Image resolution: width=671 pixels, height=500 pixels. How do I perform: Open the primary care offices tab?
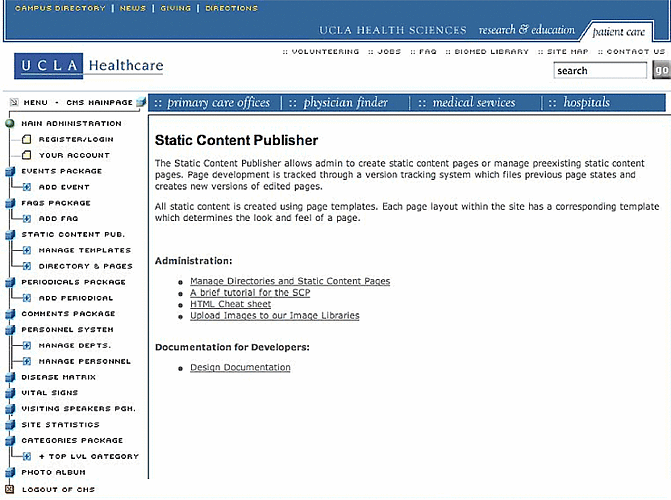[x=218, y=103]
